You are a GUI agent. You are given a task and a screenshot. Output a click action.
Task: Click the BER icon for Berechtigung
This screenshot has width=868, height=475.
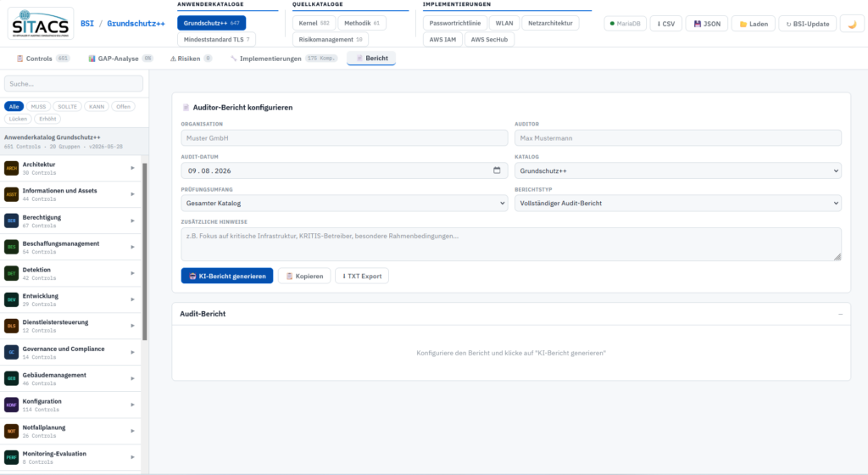pyautogui.click(x=12, y=221)
